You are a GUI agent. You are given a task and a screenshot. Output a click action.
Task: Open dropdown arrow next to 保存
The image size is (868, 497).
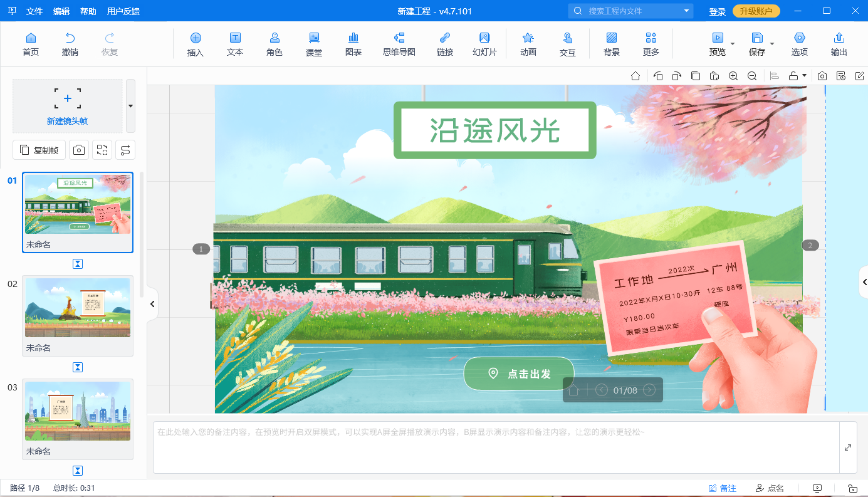coord(772,44)
